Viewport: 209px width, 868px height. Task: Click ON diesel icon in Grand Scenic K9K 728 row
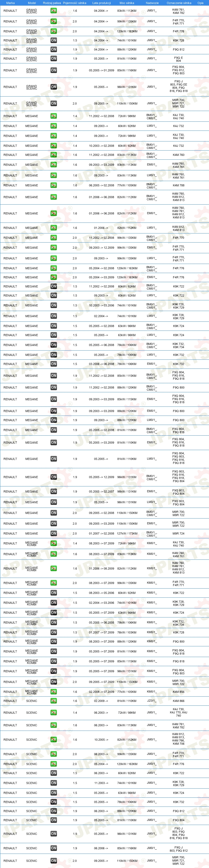point(53,40)
